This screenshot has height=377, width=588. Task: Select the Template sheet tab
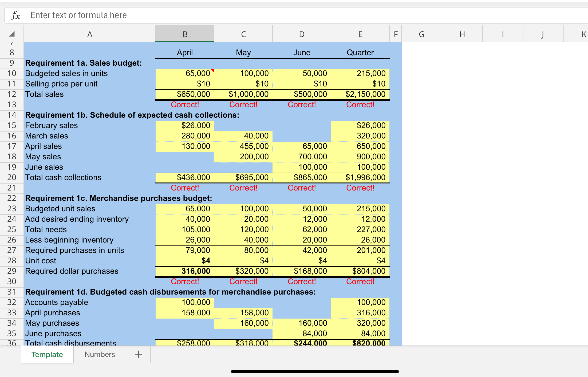47,354
